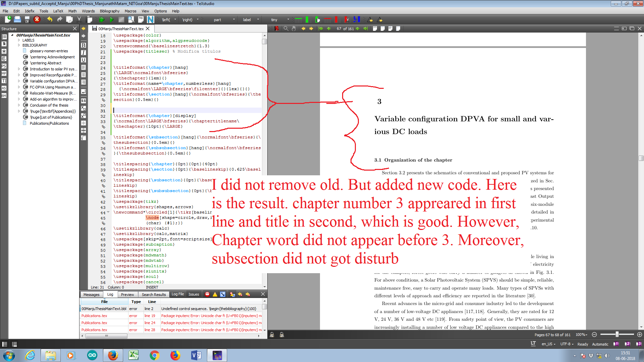
Task: Insert square root symbol from the side toolbar
Action: 84,138
